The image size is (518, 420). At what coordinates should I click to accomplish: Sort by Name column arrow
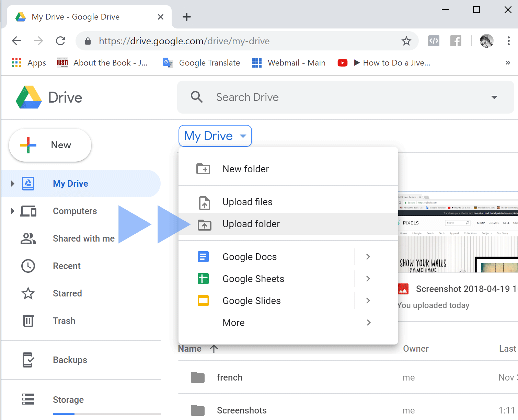click(x=214, y=349)
